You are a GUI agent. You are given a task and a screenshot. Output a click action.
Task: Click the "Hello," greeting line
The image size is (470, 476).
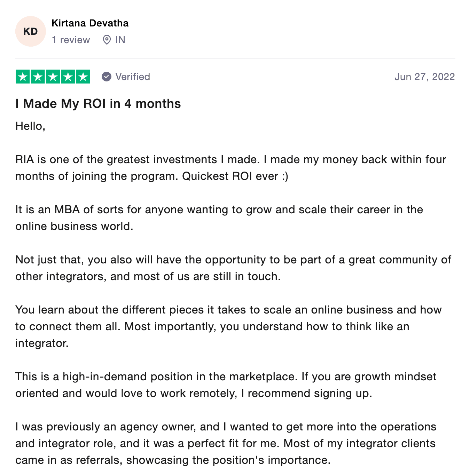[x=30, y=126]
